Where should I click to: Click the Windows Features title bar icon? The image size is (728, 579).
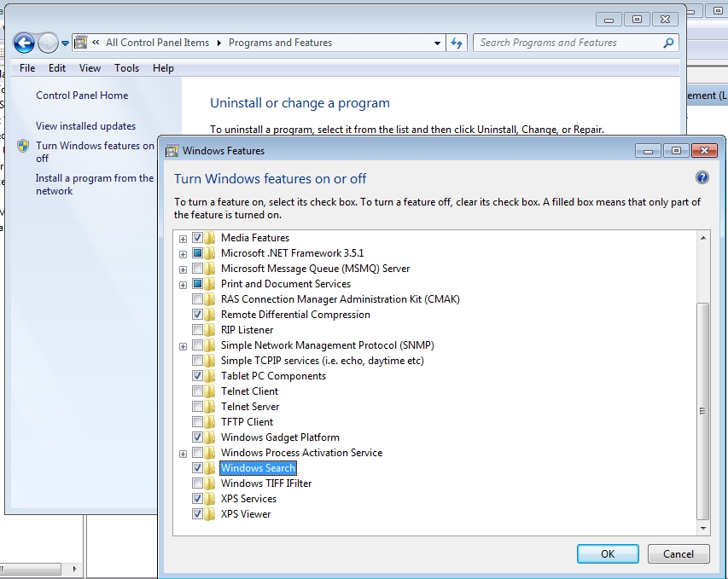(172, 151)
